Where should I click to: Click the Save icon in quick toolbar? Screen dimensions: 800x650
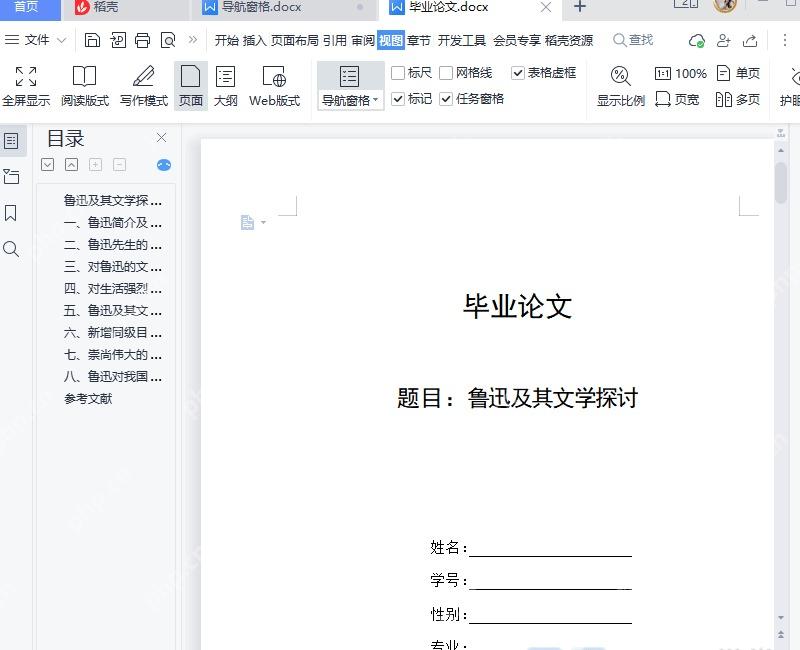click(92, 40)
